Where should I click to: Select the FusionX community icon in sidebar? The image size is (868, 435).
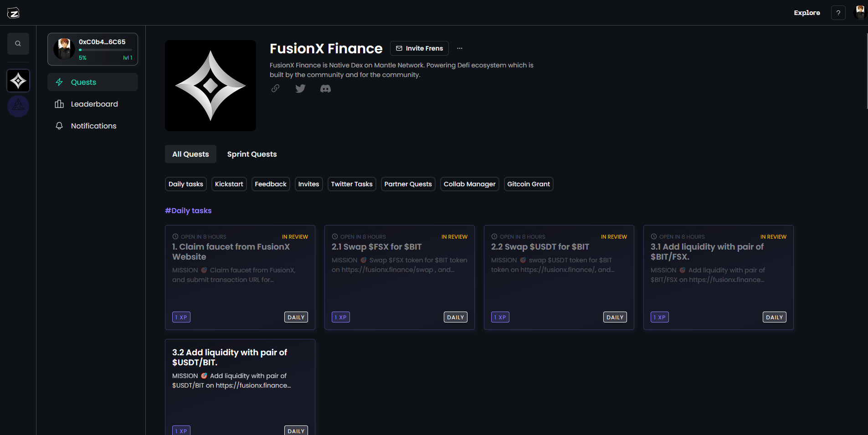click(x=18, y=81)
